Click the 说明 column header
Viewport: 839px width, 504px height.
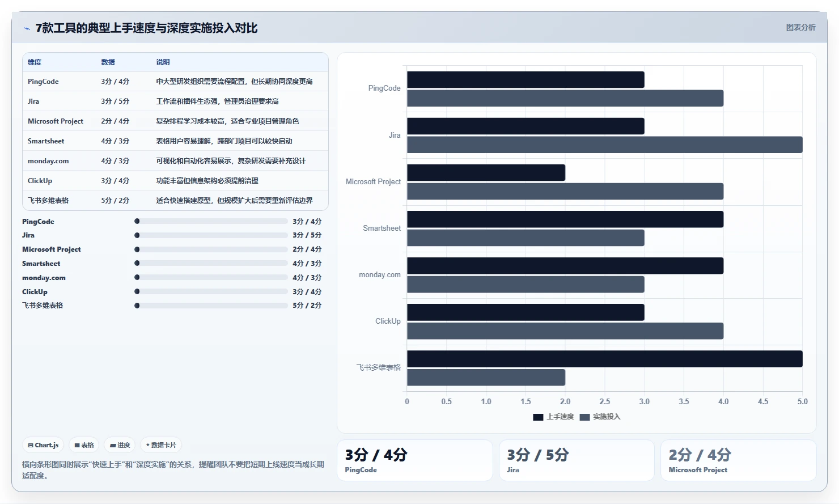163,62
